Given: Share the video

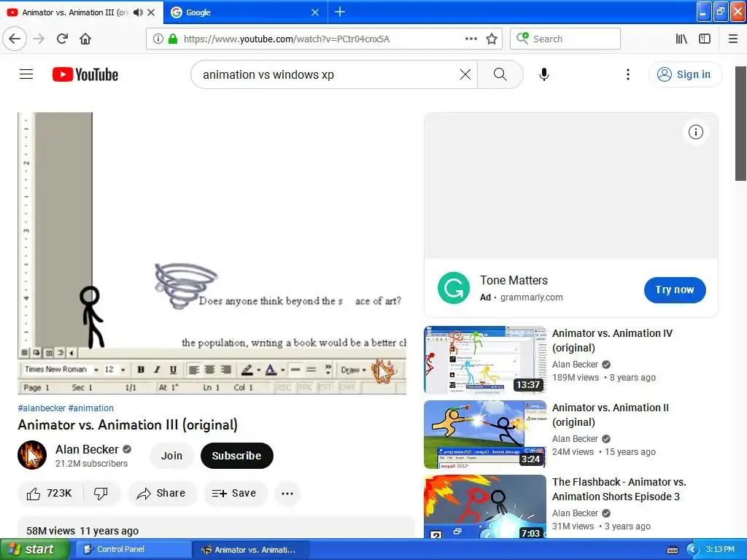Looking at the screenshot, I should [161, 494].
